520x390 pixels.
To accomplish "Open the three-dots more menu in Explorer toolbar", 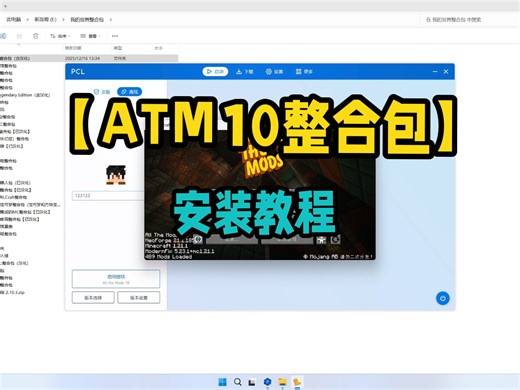I will tap(115, 36).
